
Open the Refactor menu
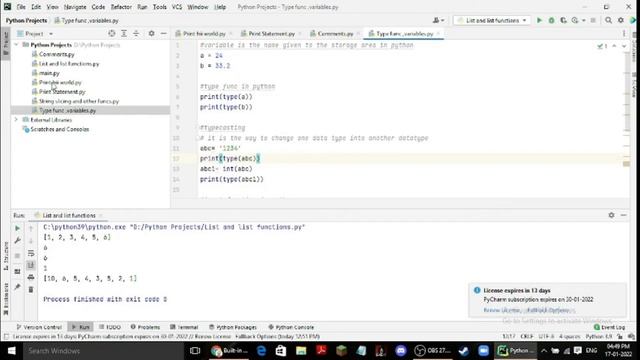point(121,7)
